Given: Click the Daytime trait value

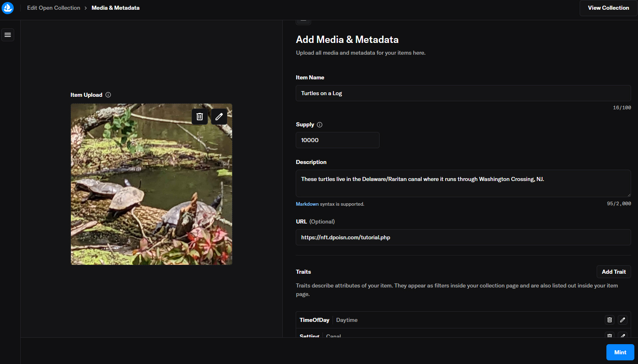Looking at the screenshot, I should (347, 320).
